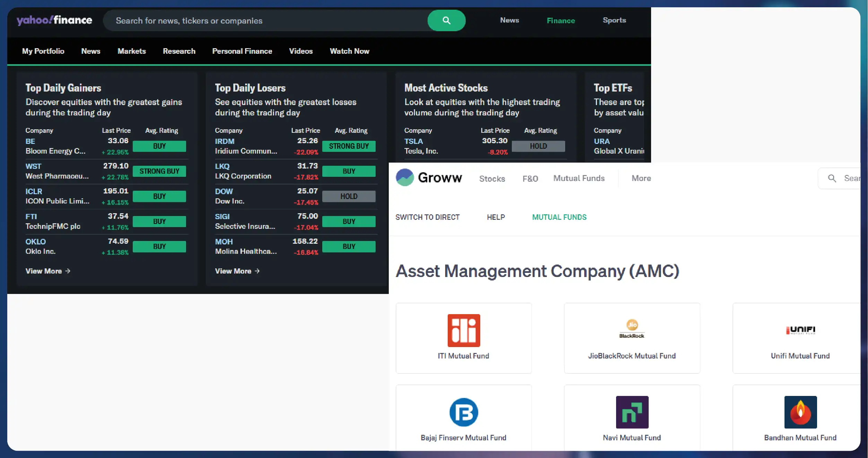Switch to Mutual Funds tab in Groww
This screenshot has width=868, height=458.
coord(579,178)
